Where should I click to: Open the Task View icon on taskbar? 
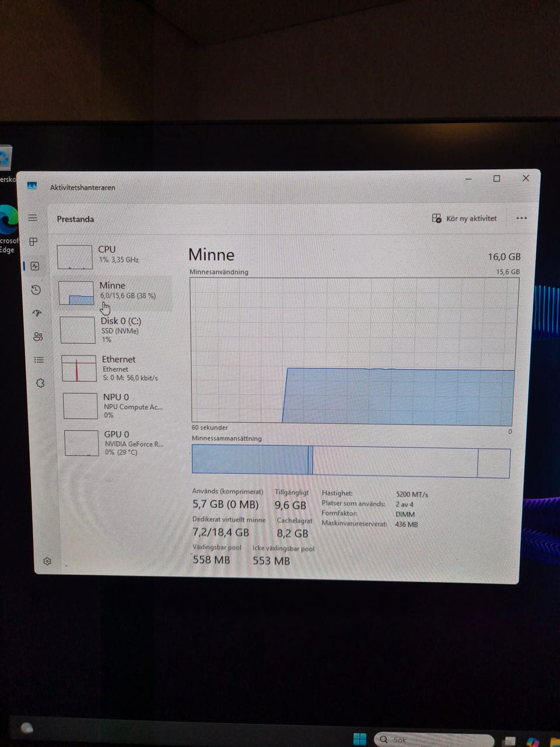click(510, 741)
